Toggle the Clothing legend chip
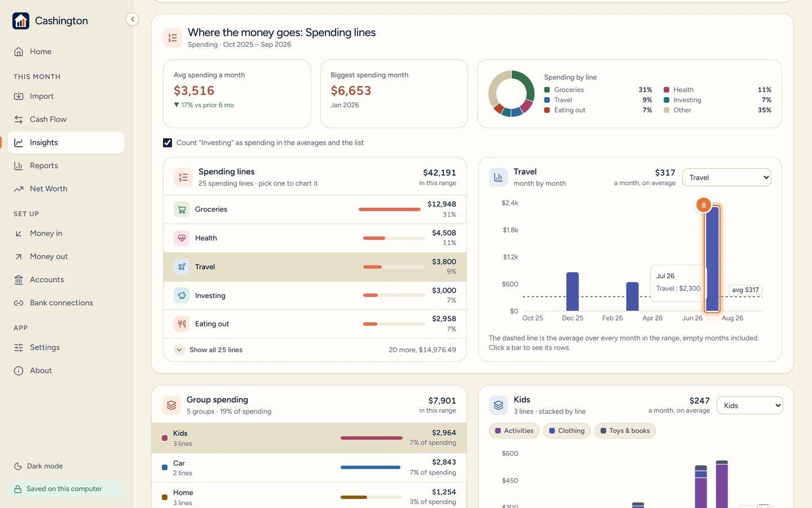 [x=567, y=431]
